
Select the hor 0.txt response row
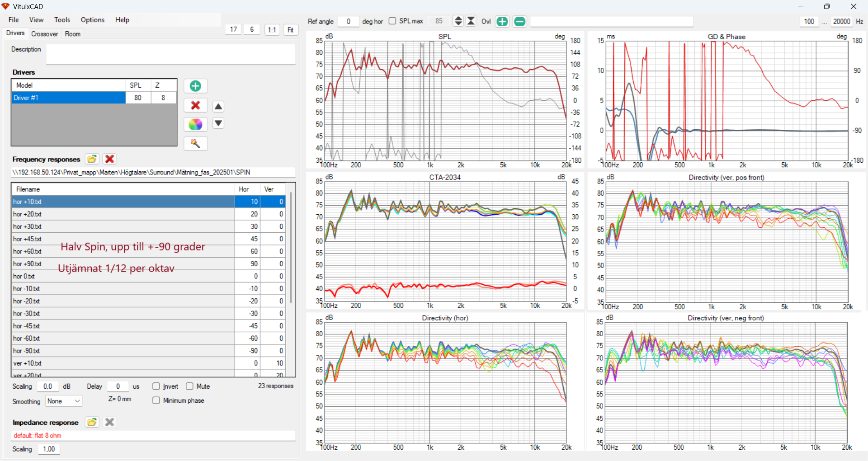pyautogui.click(x=148, y=276)
